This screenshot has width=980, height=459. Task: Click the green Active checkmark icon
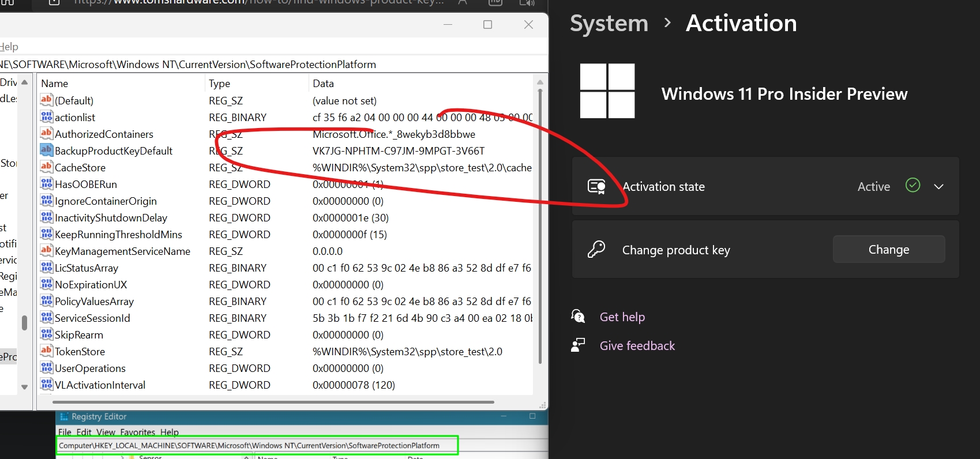[913, 186]
